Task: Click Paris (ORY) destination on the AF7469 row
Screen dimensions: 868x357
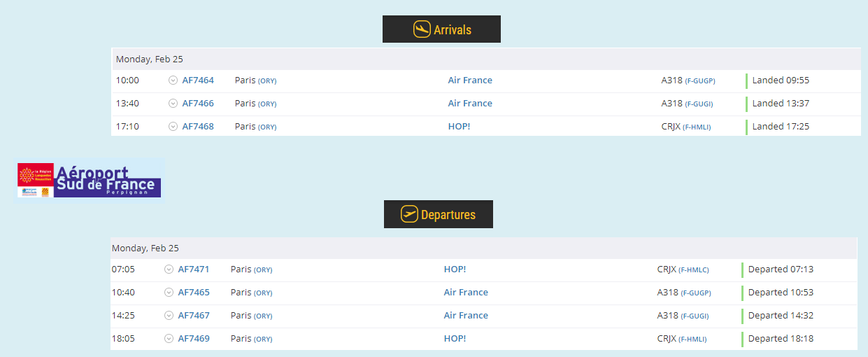Action: tap(252, 339)
